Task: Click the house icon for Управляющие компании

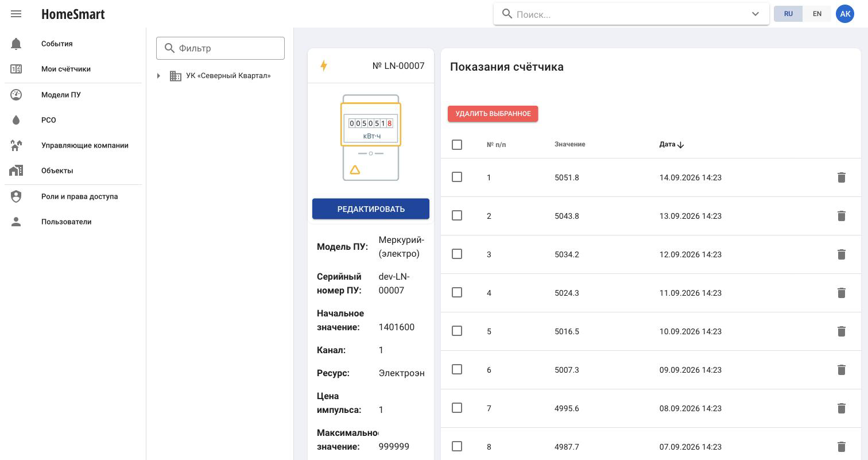Action: [16, 145]
